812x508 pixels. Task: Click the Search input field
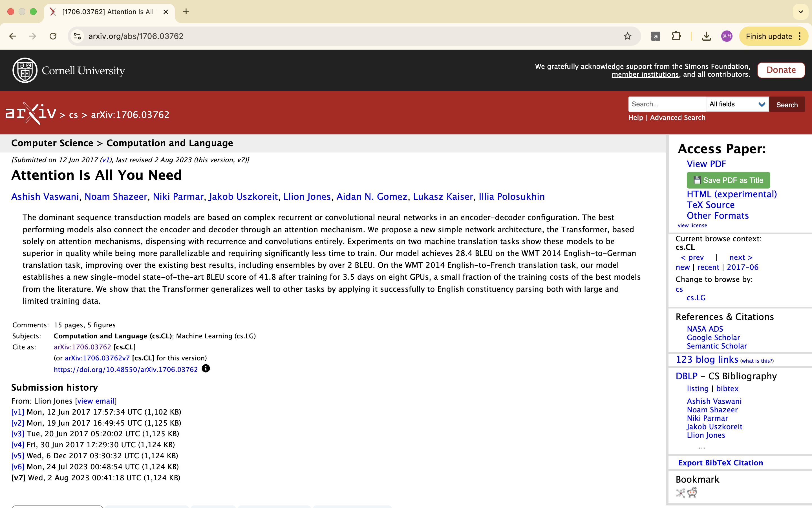(x=667, y=104)
